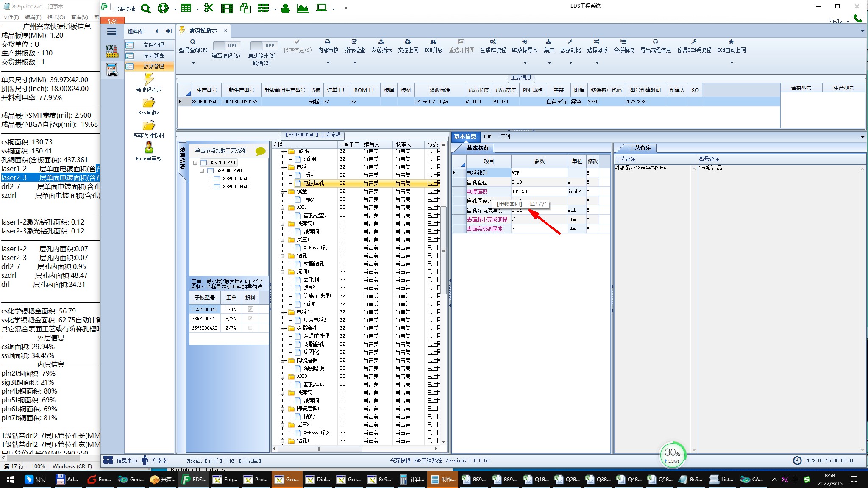Click the process list horizontal scrollbar

pyautogui.click(x=320, y=449)
